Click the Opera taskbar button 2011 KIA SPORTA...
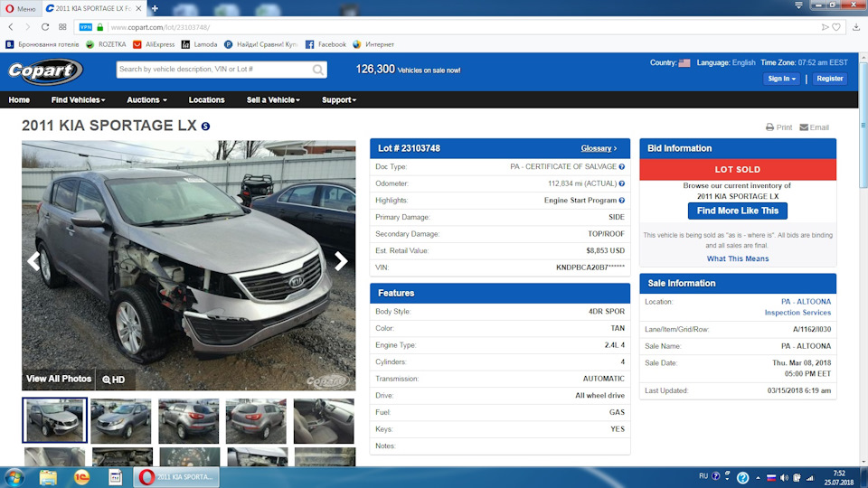868x488 pixels. click(176, 477)
